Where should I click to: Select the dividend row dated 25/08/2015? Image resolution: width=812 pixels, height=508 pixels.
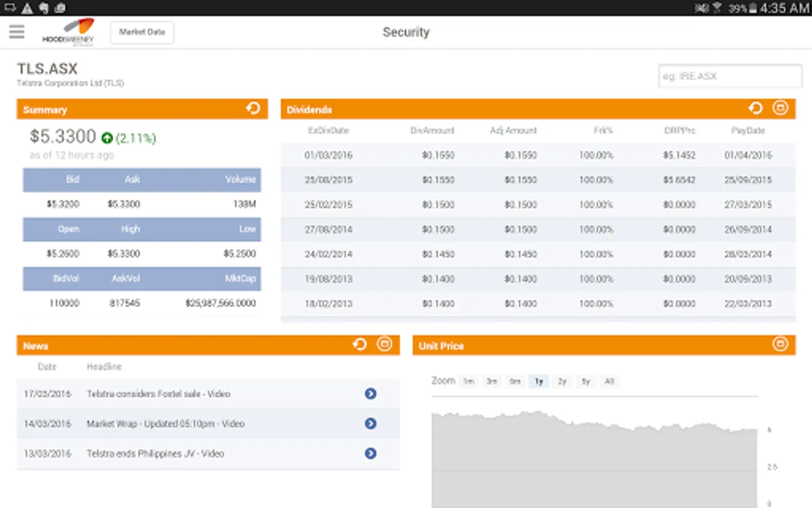538,180
